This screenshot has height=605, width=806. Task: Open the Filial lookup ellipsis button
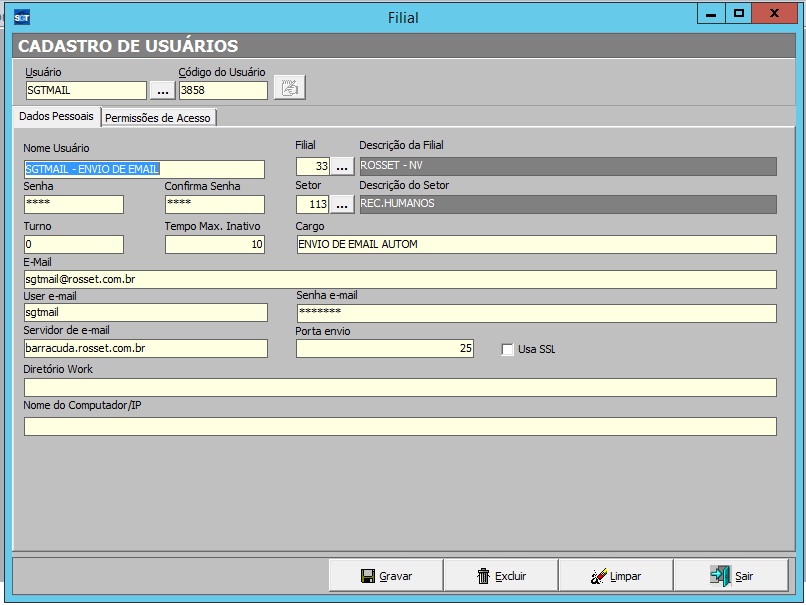[343, 166]
